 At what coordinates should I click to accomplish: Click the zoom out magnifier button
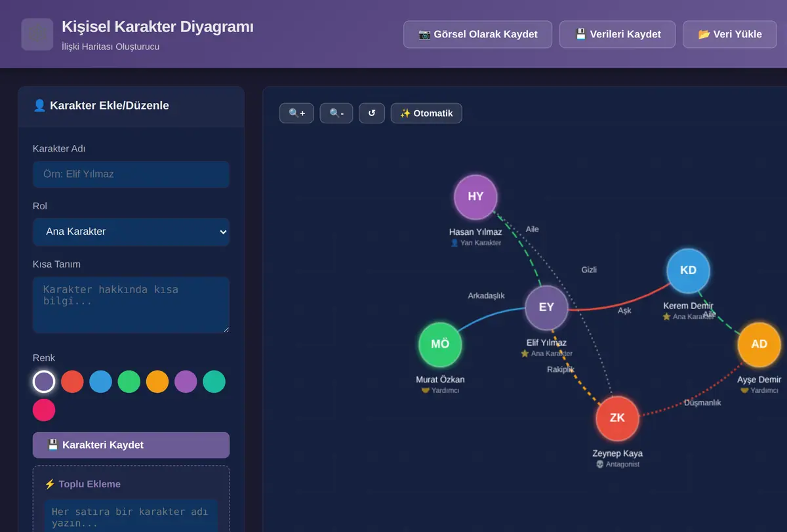336,113
